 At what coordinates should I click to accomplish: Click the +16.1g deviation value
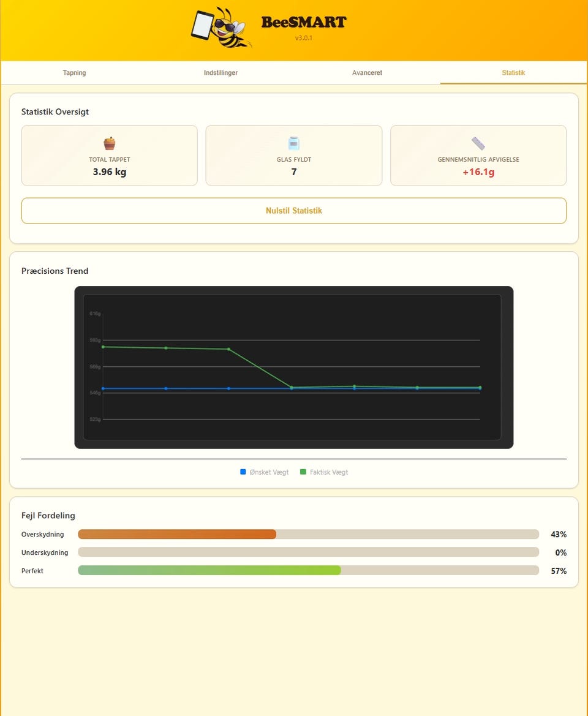pos(478,171)
